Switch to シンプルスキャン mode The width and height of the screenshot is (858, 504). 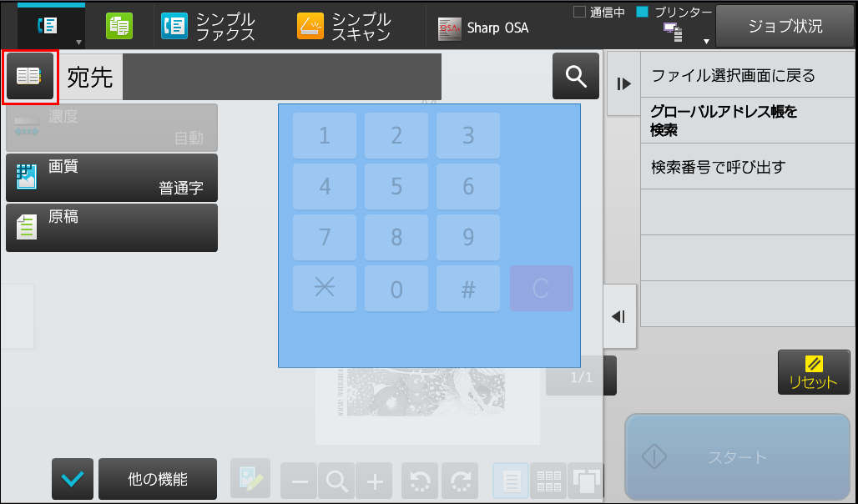pyautogui.click(x=345, y=27)
